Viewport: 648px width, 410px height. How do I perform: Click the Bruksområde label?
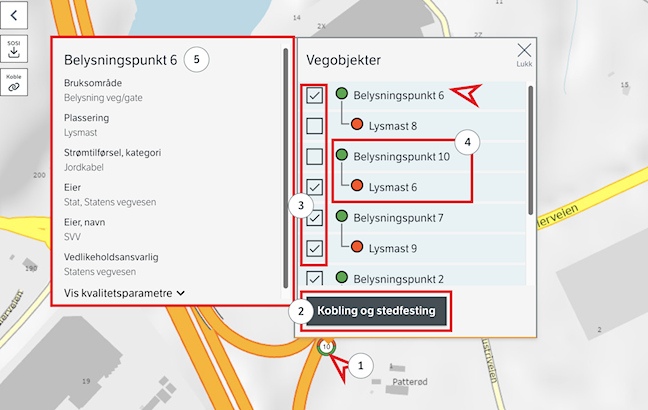pyautogui.click(x=93, y=83)
